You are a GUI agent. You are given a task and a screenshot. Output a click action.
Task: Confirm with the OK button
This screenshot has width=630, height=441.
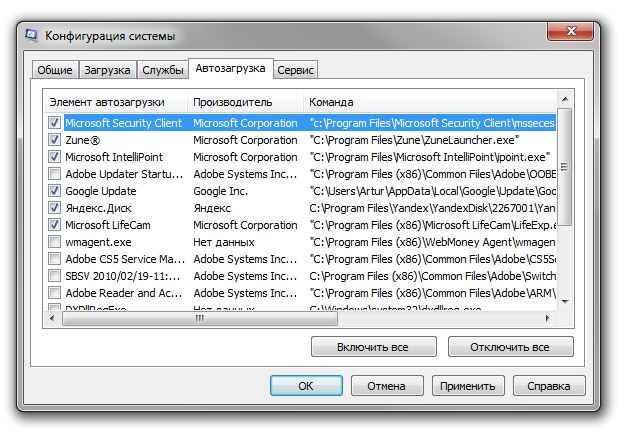pos(306,386)
